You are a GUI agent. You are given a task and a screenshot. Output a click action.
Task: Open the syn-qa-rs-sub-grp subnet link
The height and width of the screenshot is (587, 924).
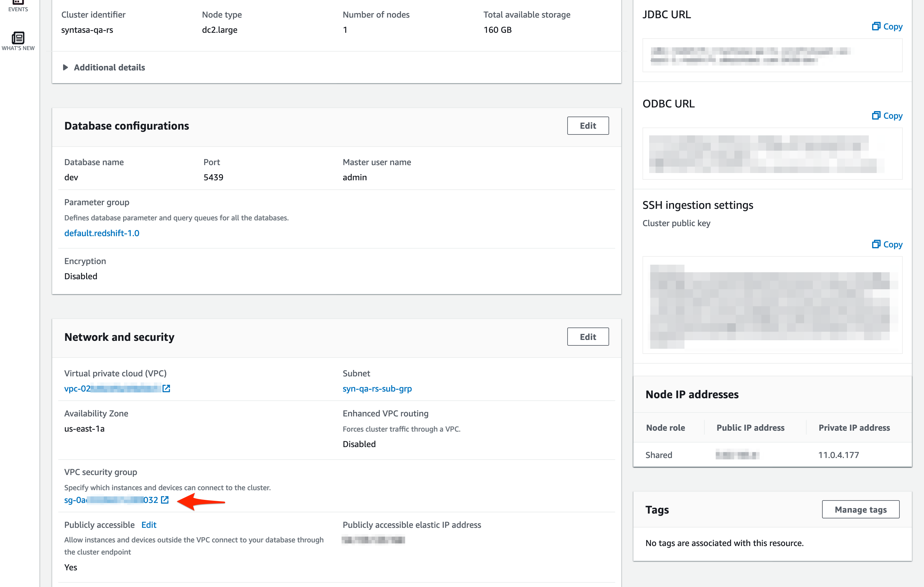tap(377, 389)
